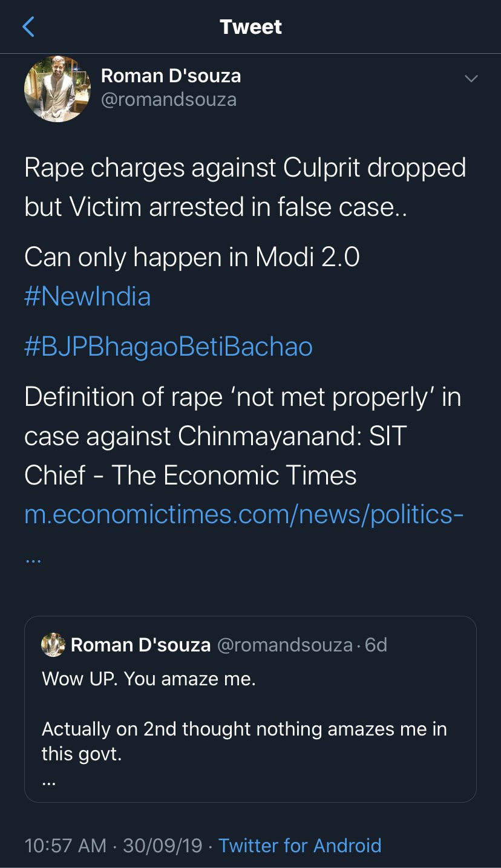
Task: Open the m.economictimes.com article link
Action: point(244,514)
